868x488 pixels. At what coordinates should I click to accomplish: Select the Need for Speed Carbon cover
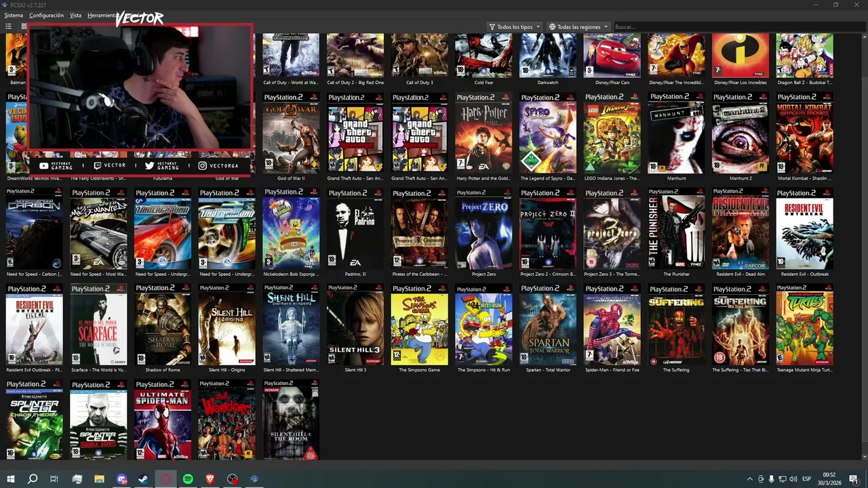[34, 228]
